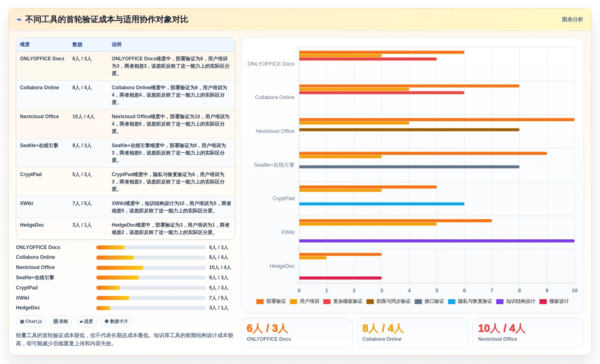Image resolution: width=600 pixels, height=364 pixels.
Task: Click Seafile+在线引擎 progress bar
Action: pyautogui.click(x=151, y=278)
